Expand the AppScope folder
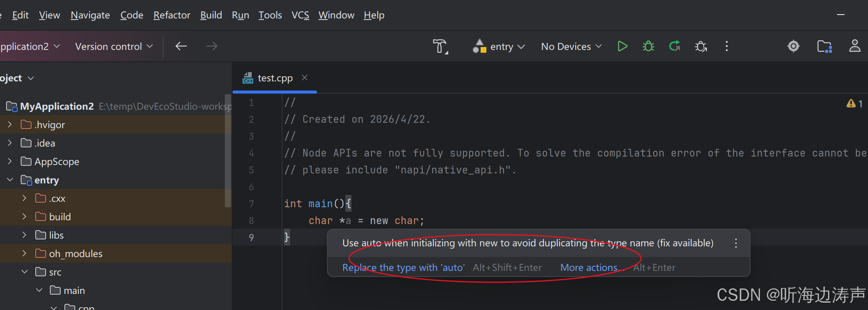The width and height of the screenshot is (868, 310). coord(10,162)
